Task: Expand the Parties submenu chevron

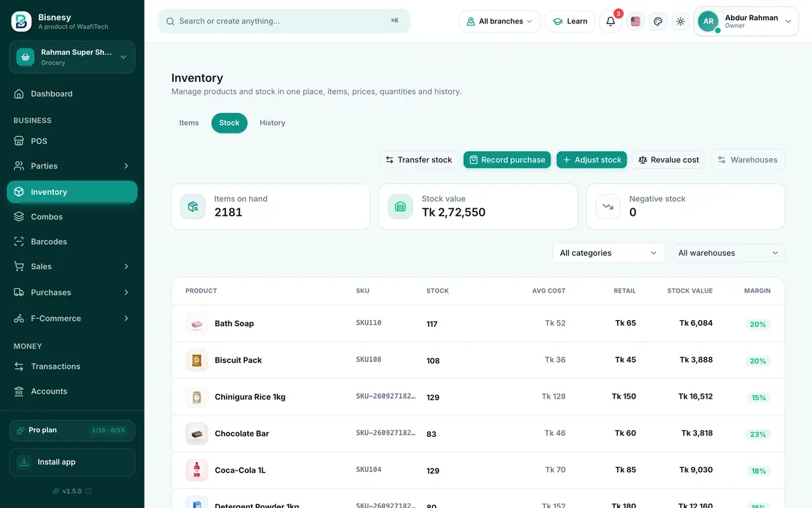Action: point(126,166)
